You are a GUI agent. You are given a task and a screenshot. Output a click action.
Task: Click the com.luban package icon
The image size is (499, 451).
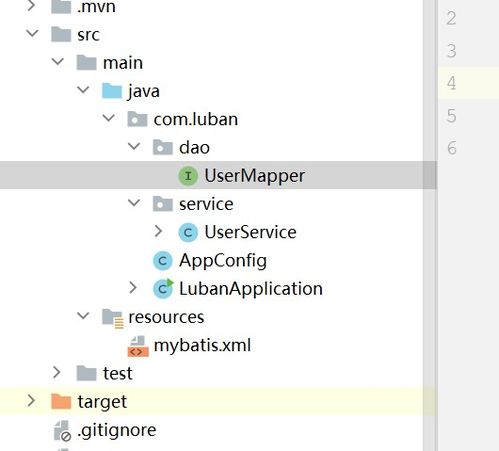137,119
